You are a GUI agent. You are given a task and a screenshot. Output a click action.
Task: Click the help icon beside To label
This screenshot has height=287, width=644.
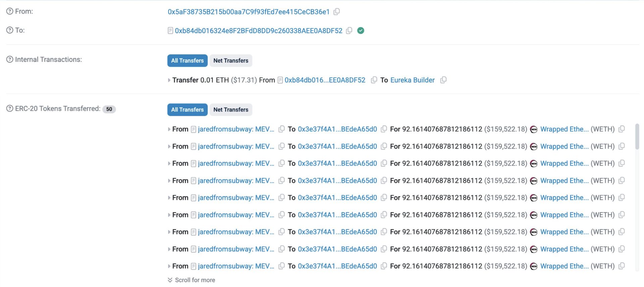pos(10,30)
